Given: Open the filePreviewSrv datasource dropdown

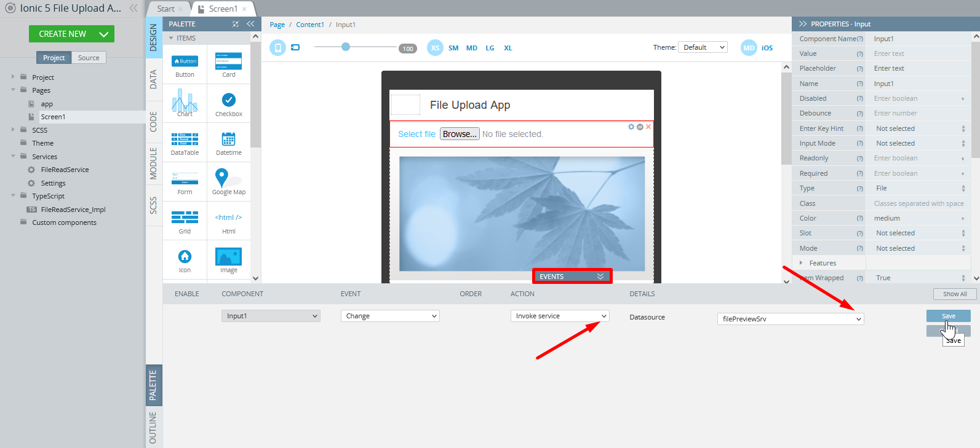Looking at the screenshot, I should (791, 319).
